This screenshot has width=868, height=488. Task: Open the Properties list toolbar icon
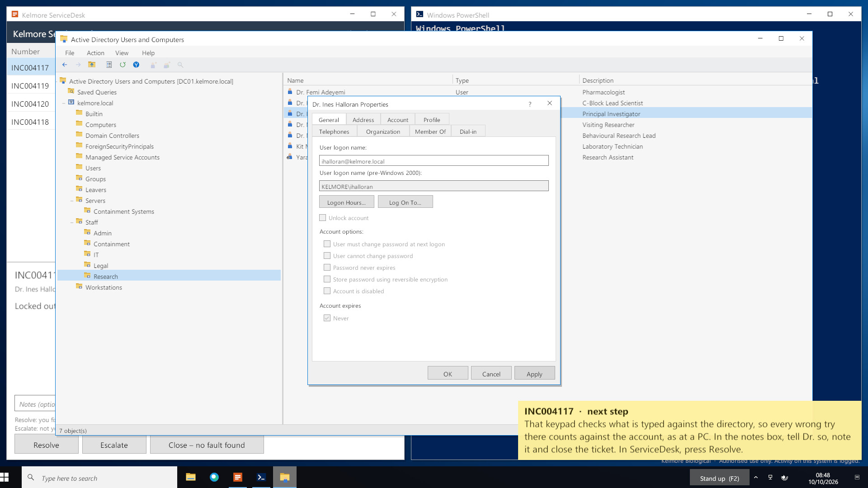pos(109,65)
